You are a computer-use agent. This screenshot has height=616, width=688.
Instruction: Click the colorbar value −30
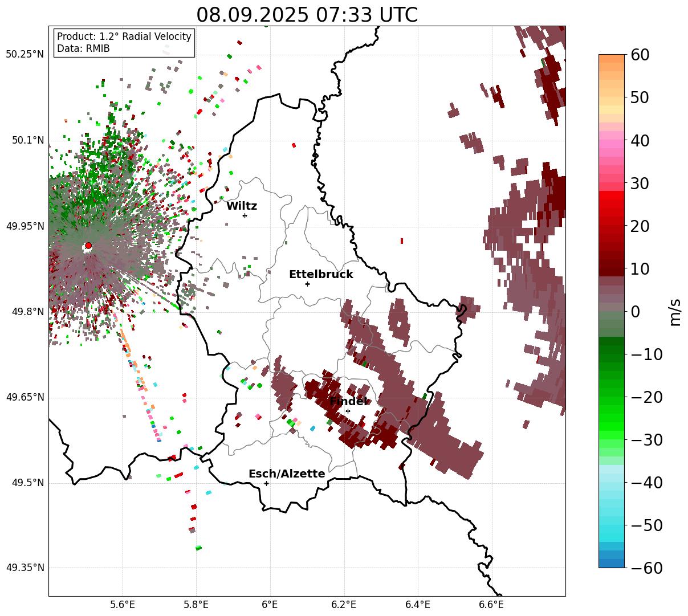(x=646, y=440)
